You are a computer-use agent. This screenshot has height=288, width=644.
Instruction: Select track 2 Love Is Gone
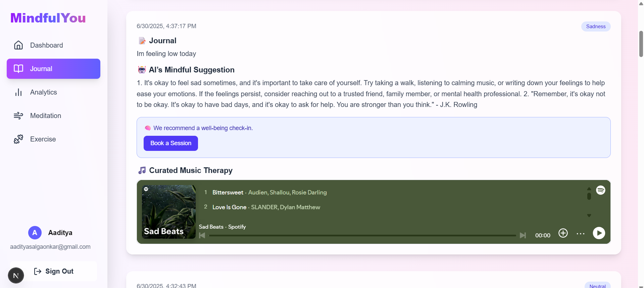tap(229, 207)
